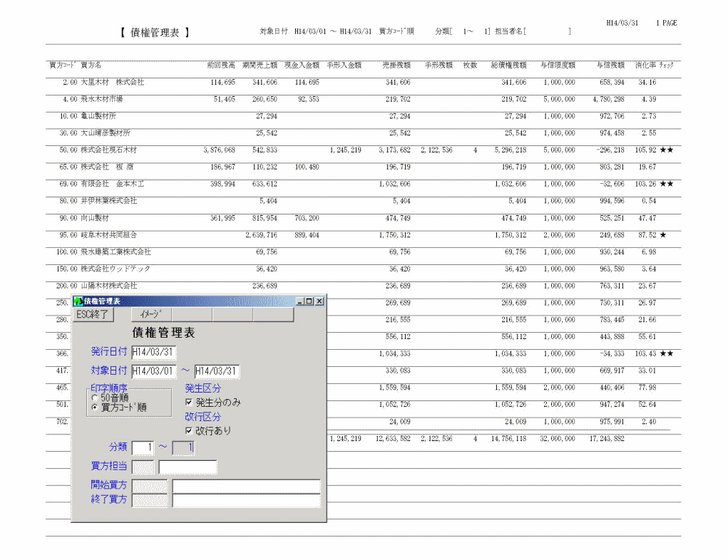Click the 買方担当 name field
This screenshot has height=560, width=728.
click(x=188, y=467)
